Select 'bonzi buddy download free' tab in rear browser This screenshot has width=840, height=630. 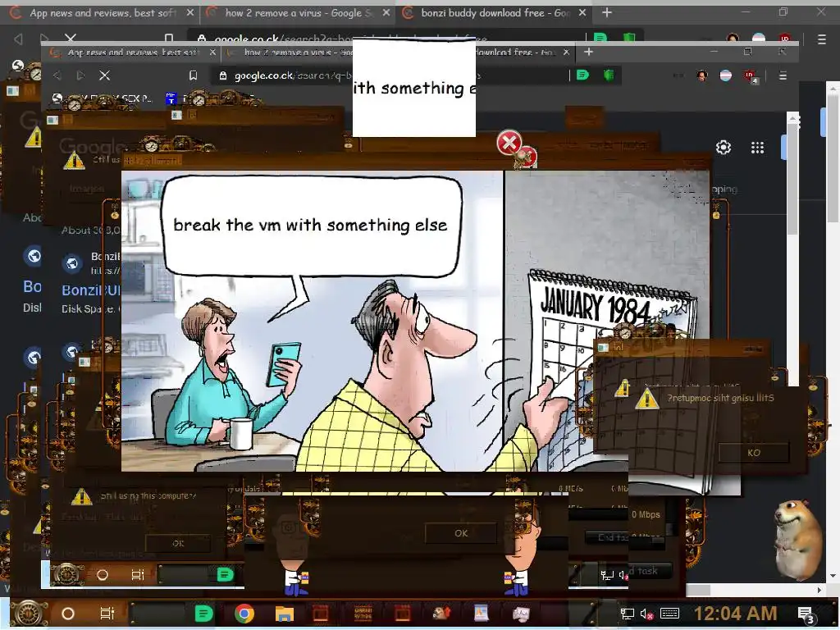[494, 13]
